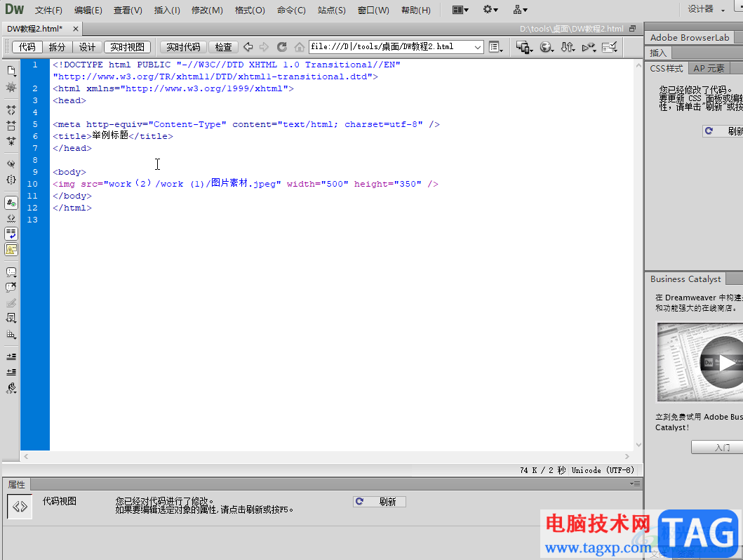This screenshot has width=743, height=560.
Task: Open the 帮助(H) menu
Action: coord(416,10)
